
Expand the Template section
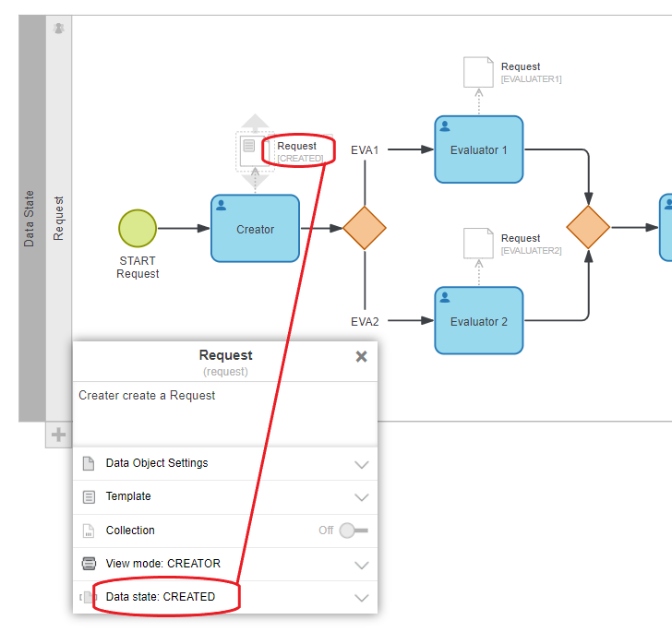(361, 497)
